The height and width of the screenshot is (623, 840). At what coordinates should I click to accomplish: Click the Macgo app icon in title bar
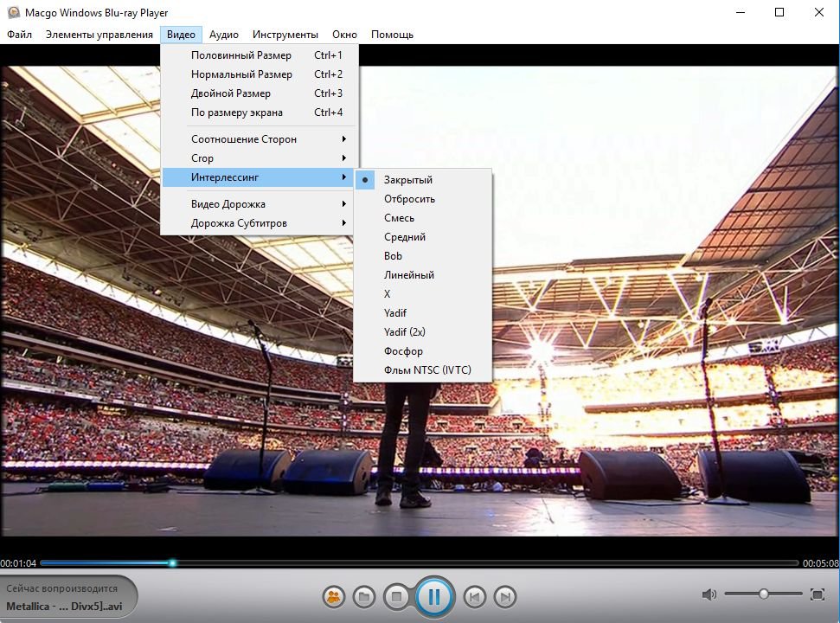point(13,13)
